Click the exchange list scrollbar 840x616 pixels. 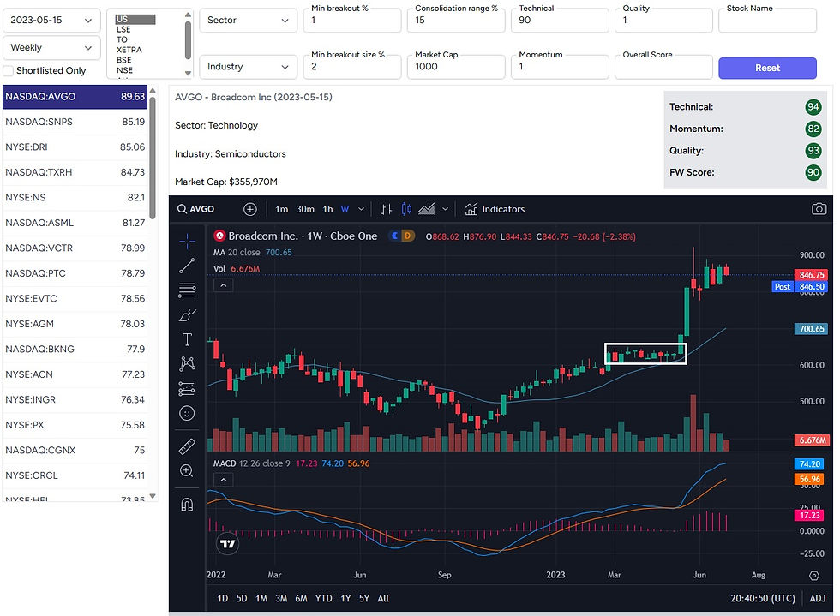[x=188, y=39]
